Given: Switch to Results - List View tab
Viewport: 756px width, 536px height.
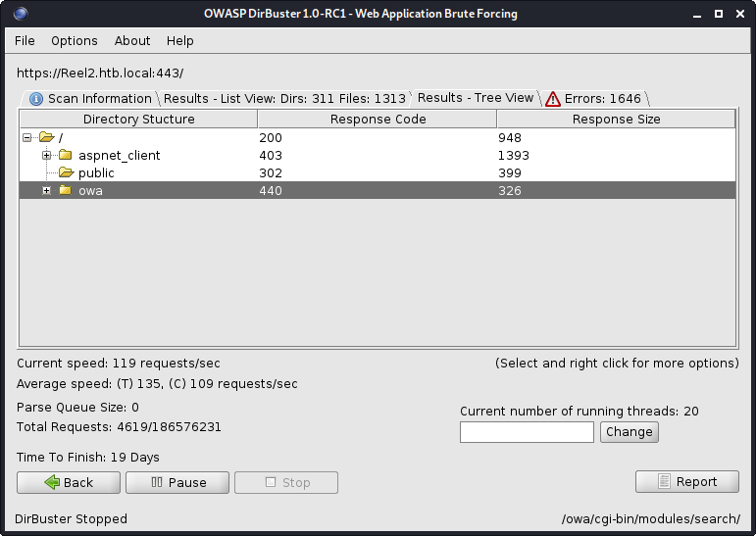Looking at the screenshot, I should [283, 98].
